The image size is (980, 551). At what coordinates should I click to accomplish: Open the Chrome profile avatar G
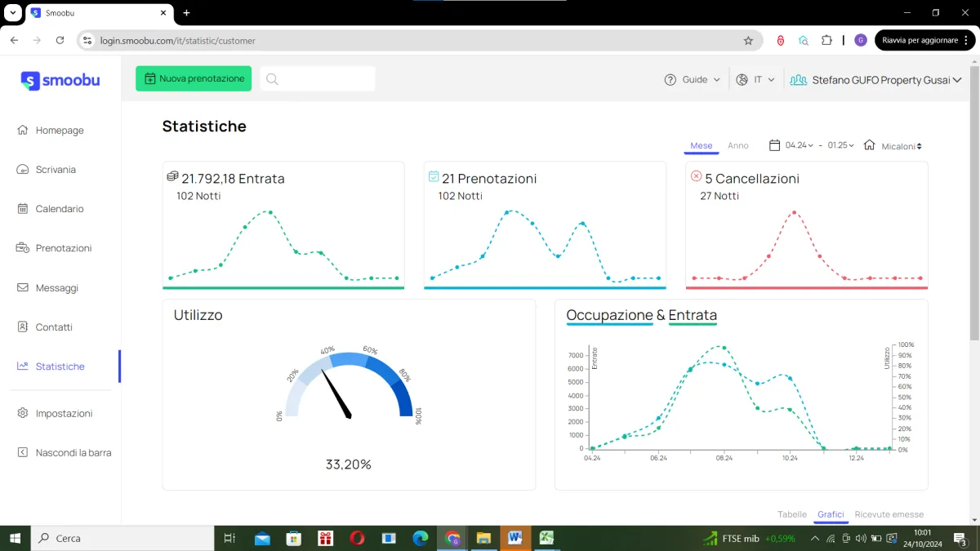(861, 40)
